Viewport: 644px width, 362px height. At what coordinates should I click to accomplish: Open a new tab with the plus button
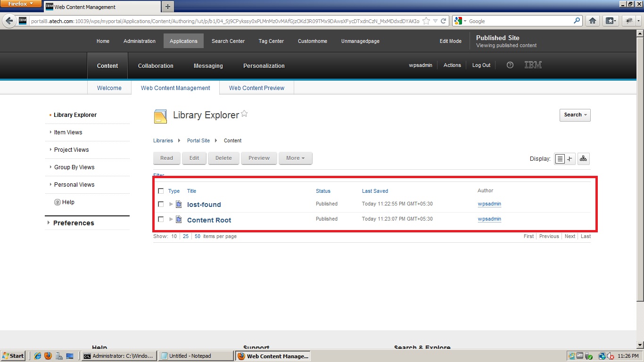click(x=168, y=7)
